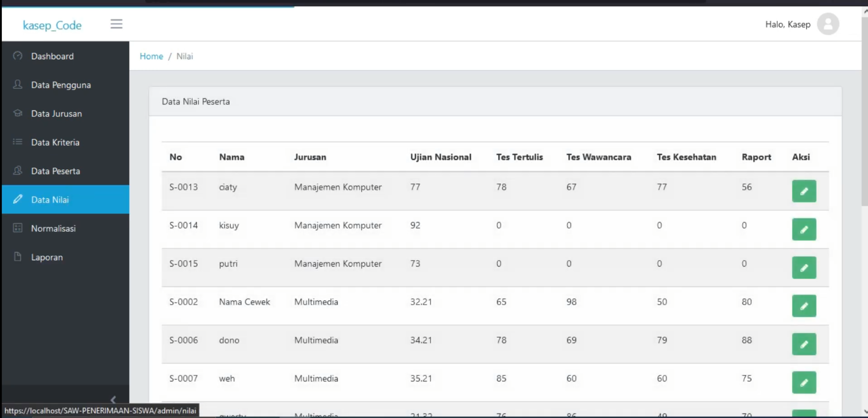This screenshot has width=868, height=418.
Task: Click the kasep_Code brand link
Action: tap(52, 25)
